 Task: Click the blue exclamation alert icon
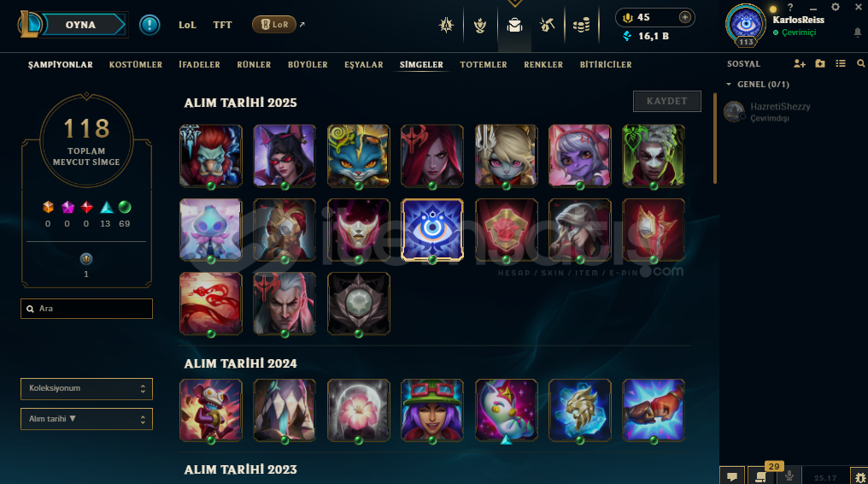pyautogui.click(x=150, y=25)
